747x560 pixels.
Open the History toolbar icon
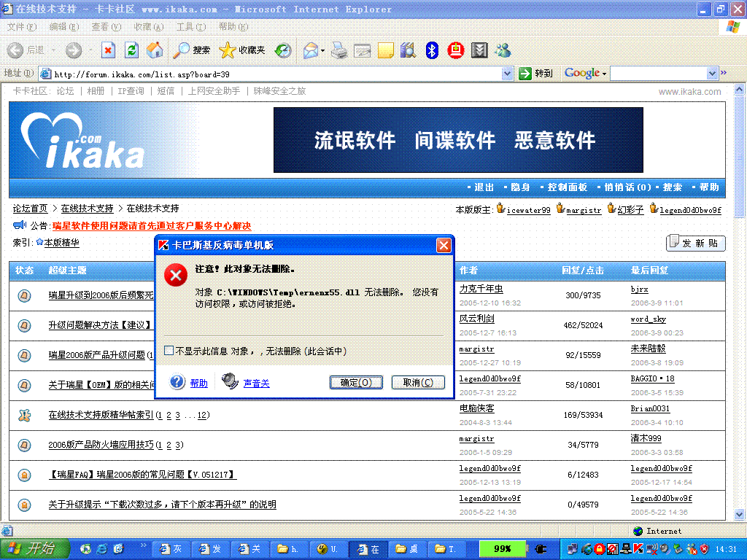(283, 50)
